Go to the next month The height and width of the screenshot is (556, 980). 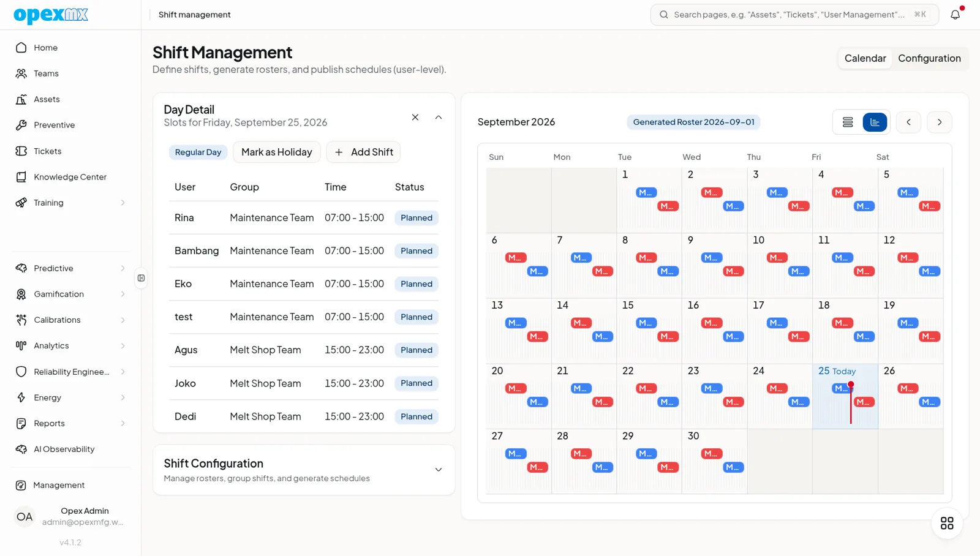pos(940,122)
